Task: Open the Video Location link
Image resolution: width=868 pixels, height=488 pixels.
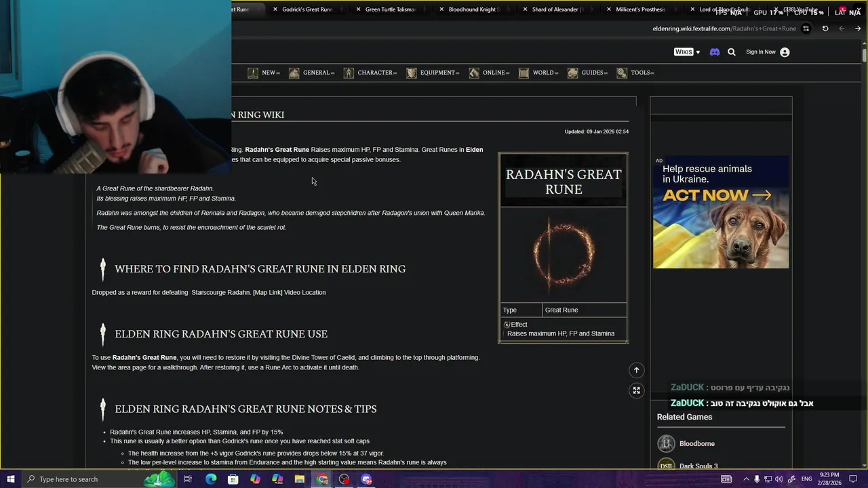Action: [305, 293]
